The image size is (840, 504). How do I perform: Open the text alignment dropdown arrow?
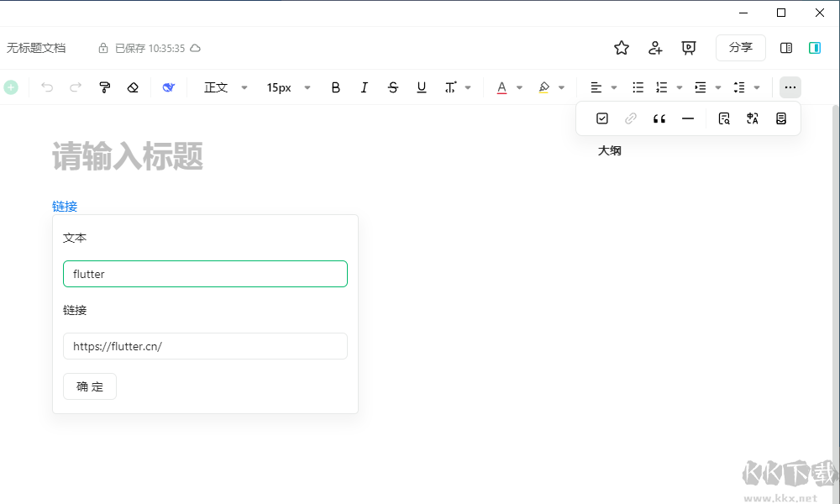click(614, 87)
